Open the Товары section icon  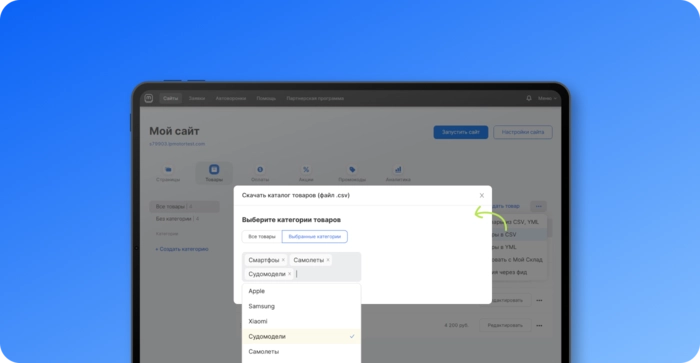214,170
